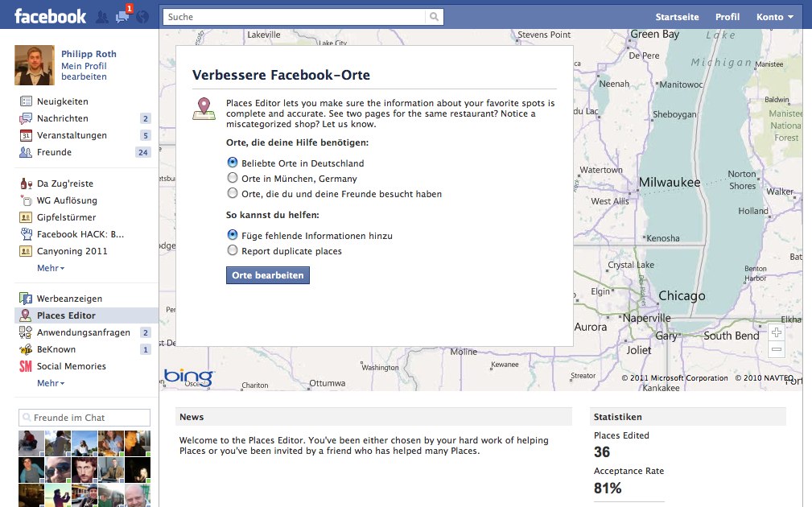Click the Freunde count badge '24'

point(143,152)
